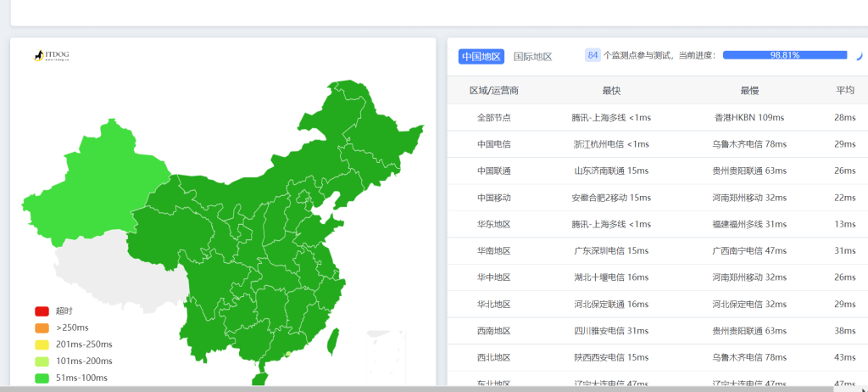Image resolution: width=868 pixels, height=392 pixels.
Task: Click 河北保定联通 16ms cell
Action: [x=611, y=304]
